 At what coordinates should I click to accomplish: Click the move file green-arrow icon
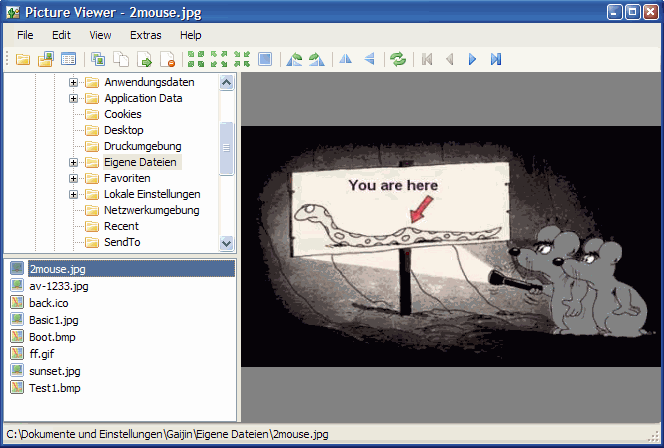144,59
